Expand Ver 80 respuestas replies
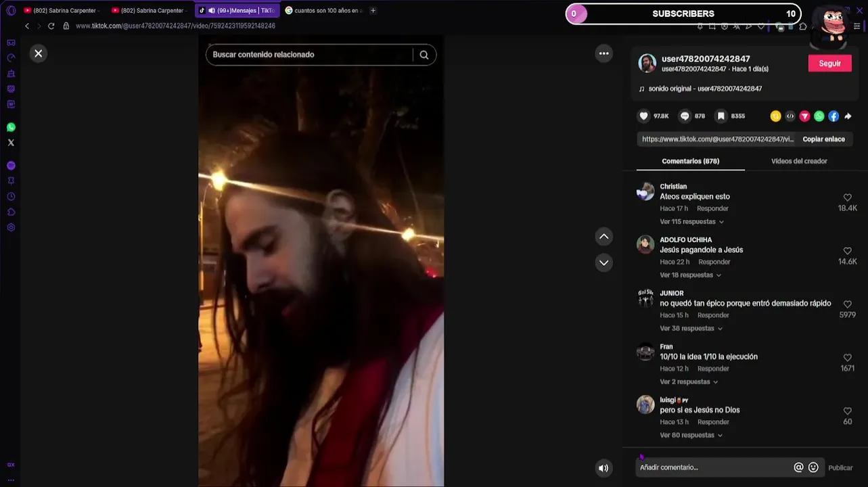Screen dimensions: 868x487 pyautogui.click(x=691, y=436)
